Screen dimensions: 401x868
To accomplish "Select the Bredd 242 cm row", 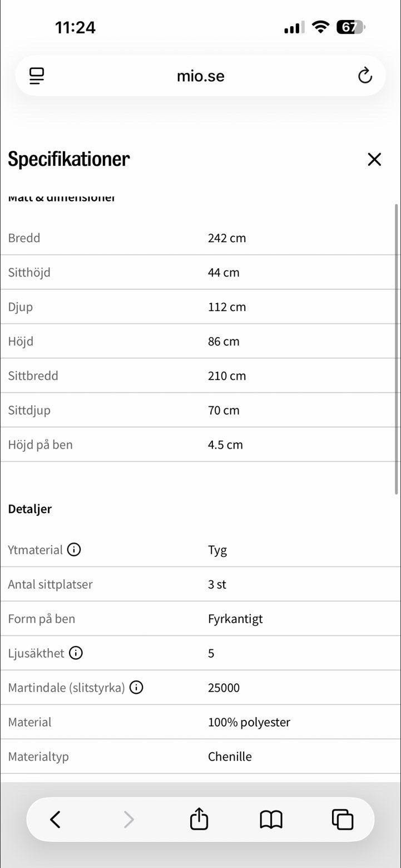I will (x=200, y=238).
